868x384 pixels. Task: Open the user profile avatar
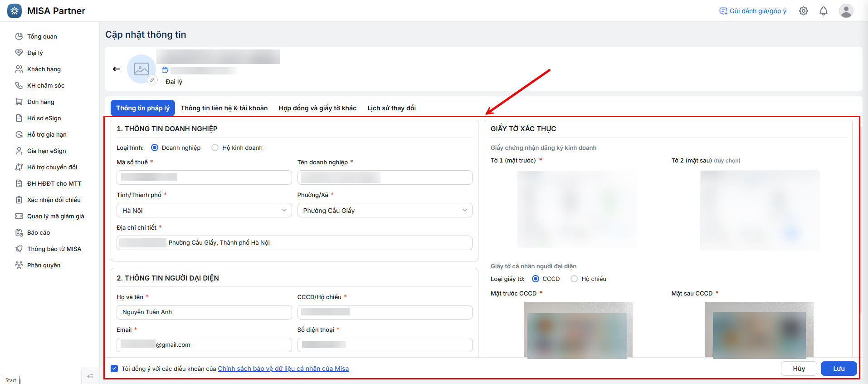pyautogui.click(x=846, y=11)
